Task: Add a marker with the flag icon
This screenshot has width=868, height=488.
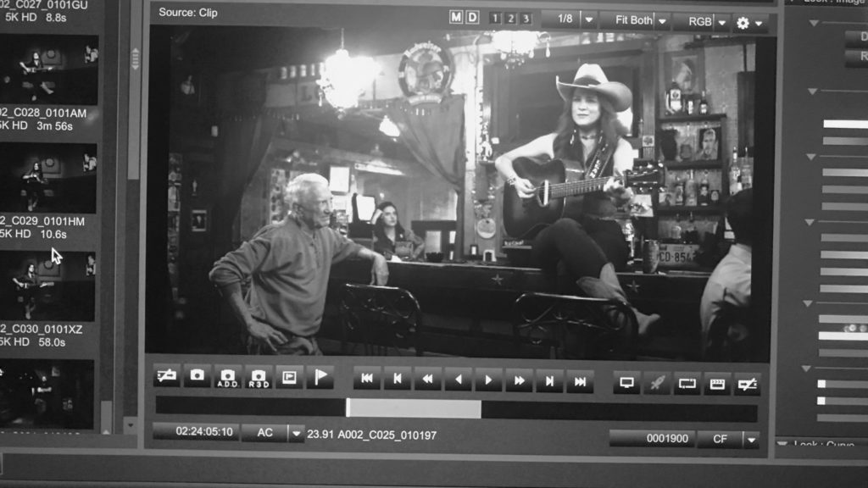Action: [320, 378]
